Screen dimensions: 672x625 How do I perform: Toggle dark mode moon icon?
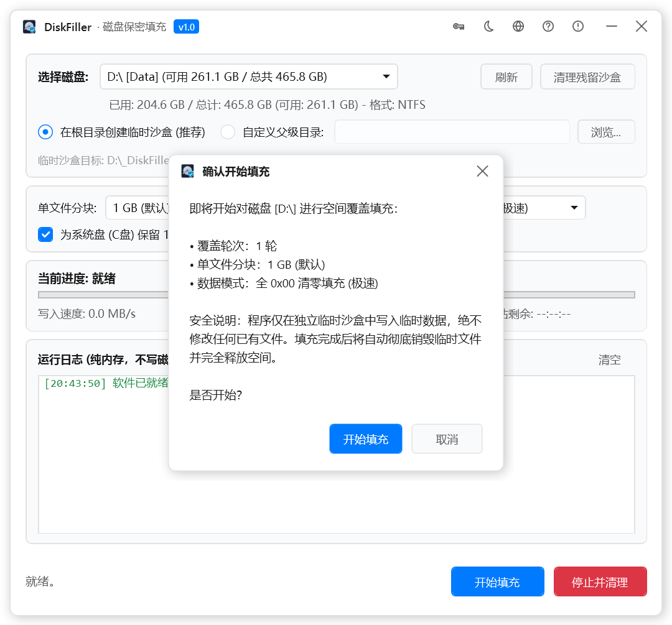tap(488, 27)
